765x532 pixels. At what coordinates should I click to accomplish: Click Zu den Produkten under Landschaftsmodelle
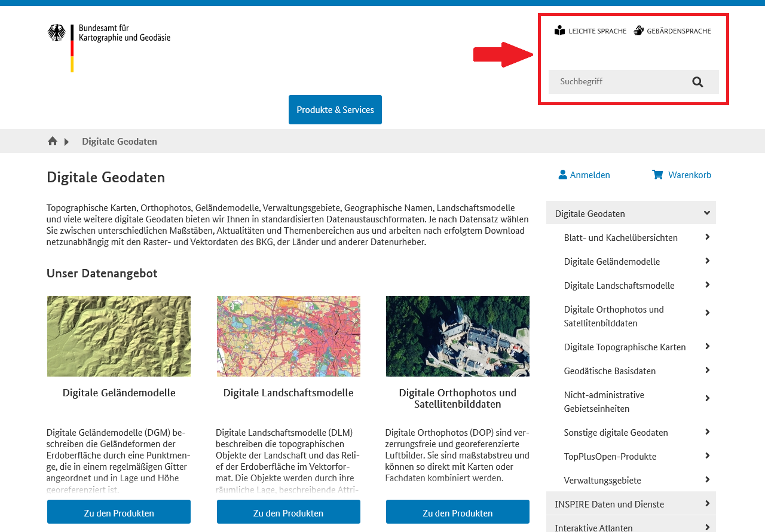point(289,512)
